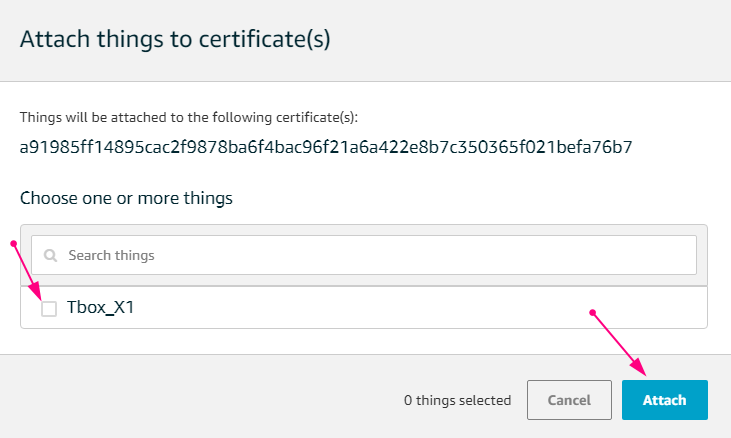This screenshot has height=438, width=731.
Task: Click the certificate ID starting with a91985ff
Action: click(326, 147)
